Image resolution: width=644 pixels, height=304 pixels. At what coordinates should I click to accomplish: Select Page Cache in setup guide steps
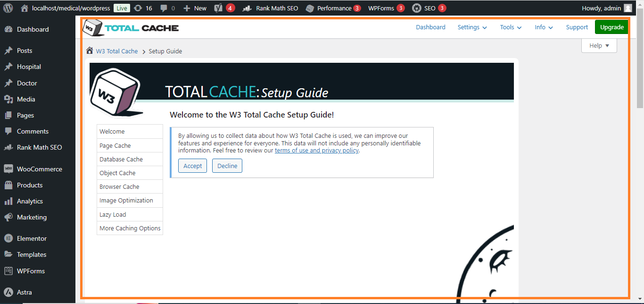115,145
